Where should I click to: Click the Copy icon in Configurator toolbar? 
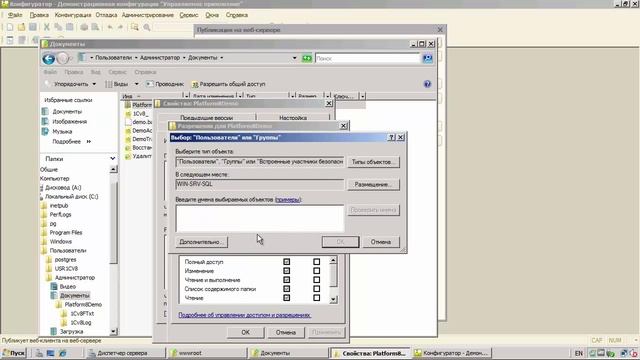click(58, 27)
